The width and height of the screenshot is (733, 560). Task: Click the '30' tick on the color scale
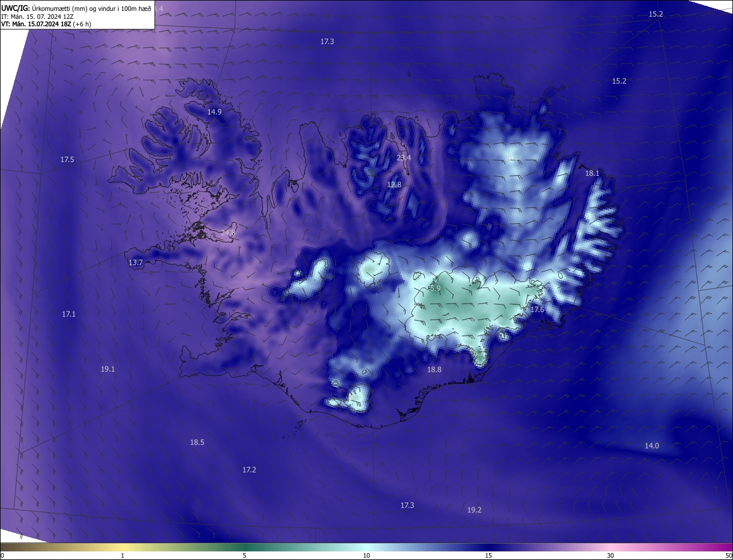tap(610, 555)
